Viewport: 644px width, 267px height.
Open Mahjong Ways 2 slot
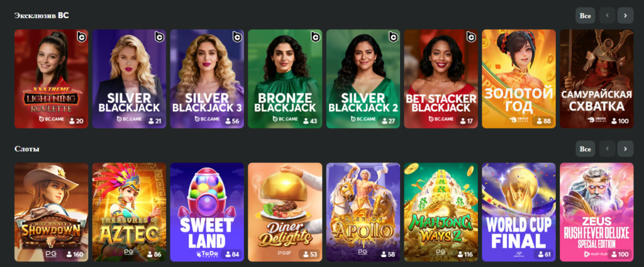click(x=441, y=212)
